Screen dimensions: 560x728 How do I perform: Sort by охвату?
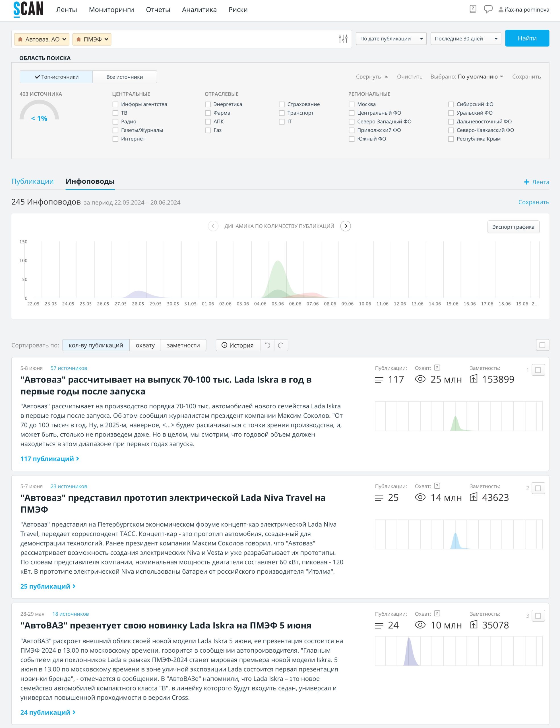pos(145,345)
